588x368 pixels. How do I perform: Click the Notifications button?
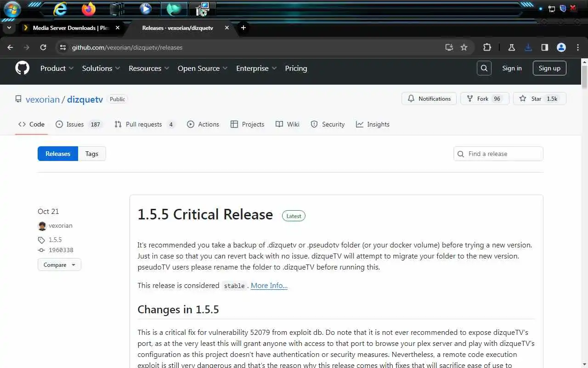[x=429, y=98]
